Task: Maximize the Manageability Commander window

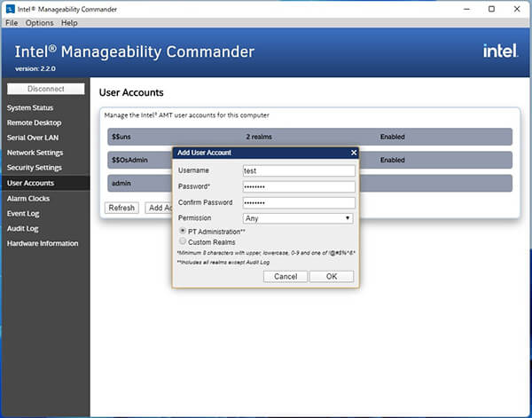Action: 491,9
